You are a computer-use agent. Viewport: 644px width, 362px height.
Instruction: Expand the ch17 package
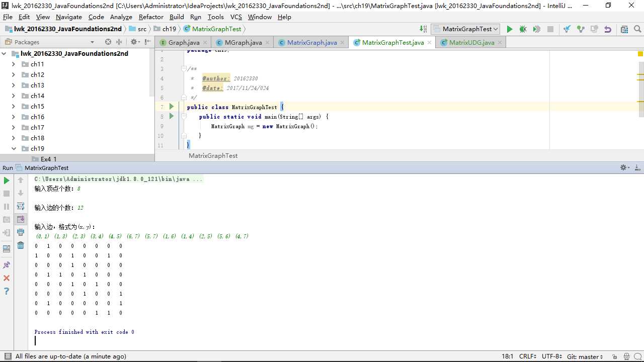(14, 127)
